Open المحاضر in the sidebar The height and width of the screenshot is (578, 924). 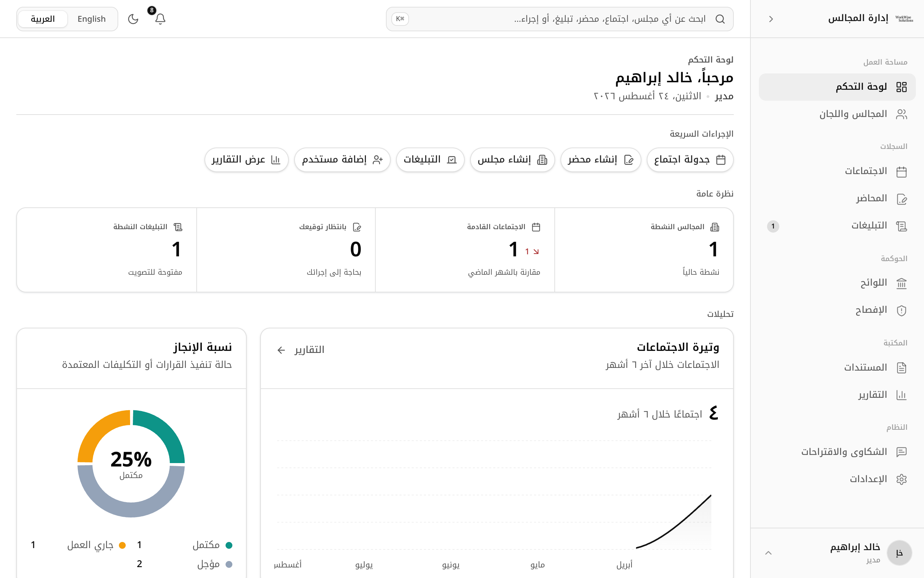click(x=837, y=199)
